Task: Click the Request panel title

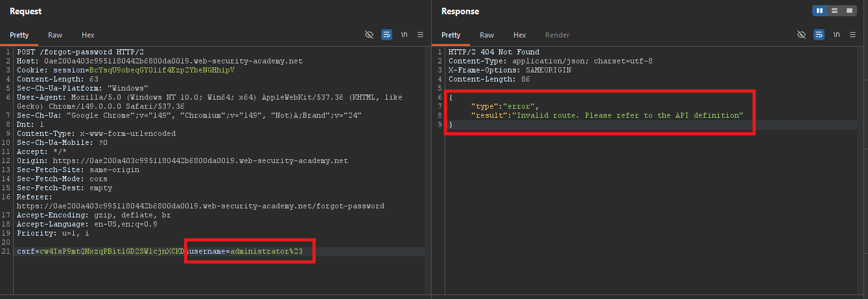Action: pos(26,12)
